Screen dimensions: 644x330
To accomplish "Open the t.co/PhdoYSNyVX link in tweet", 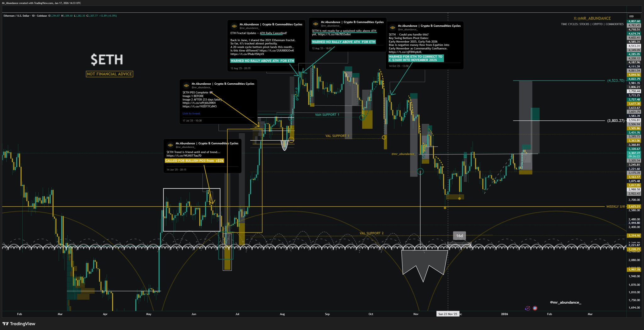I will tap(247, 54).
